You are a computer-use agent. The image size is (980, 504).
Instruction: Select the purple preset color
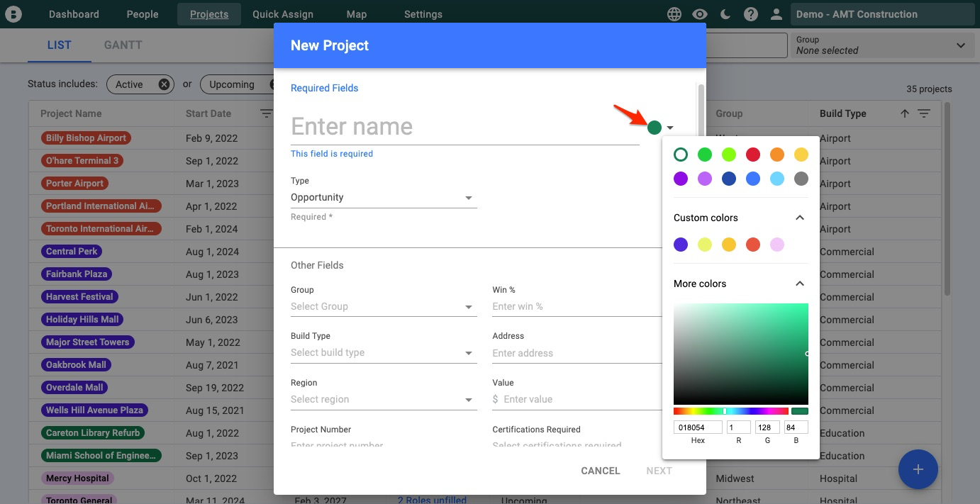681,179
